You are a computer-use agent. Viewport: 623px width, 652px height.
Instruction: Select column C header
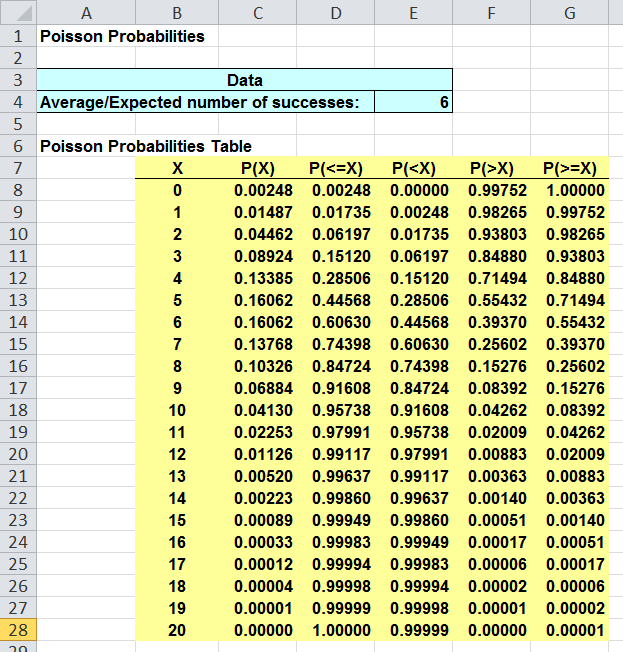click(x=257, y=12)
